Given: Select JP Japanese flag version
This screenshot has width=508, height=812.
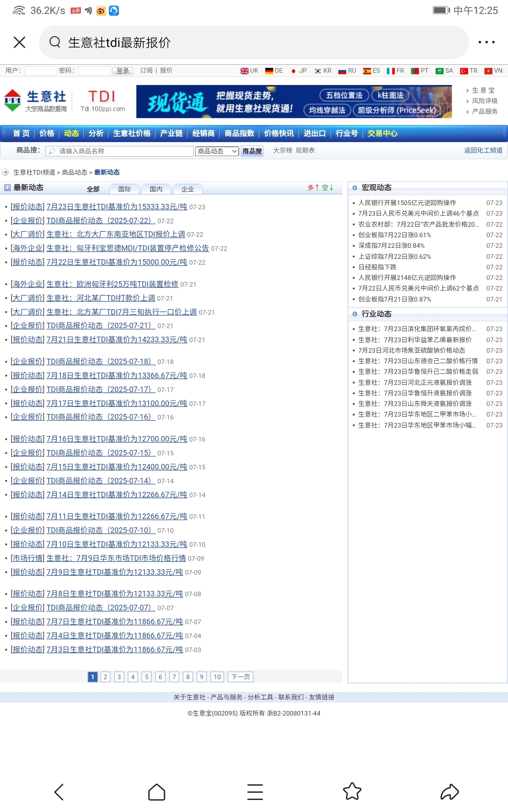Looking at the screenshot, I should (298, 71).
